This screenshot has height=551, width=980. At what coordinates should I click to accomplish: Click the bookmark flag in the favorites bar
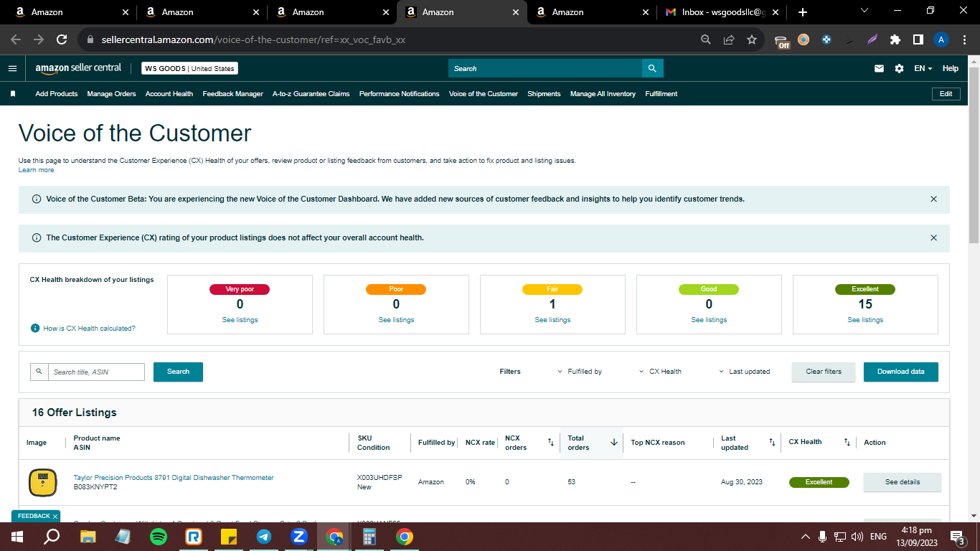(x=13, y=94)
